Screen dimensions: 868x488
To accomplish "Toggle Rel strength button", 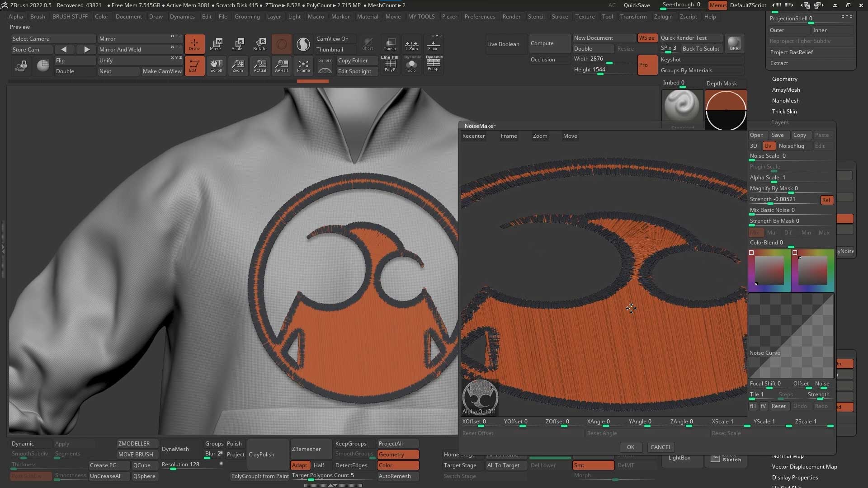I will coord(826,200).
